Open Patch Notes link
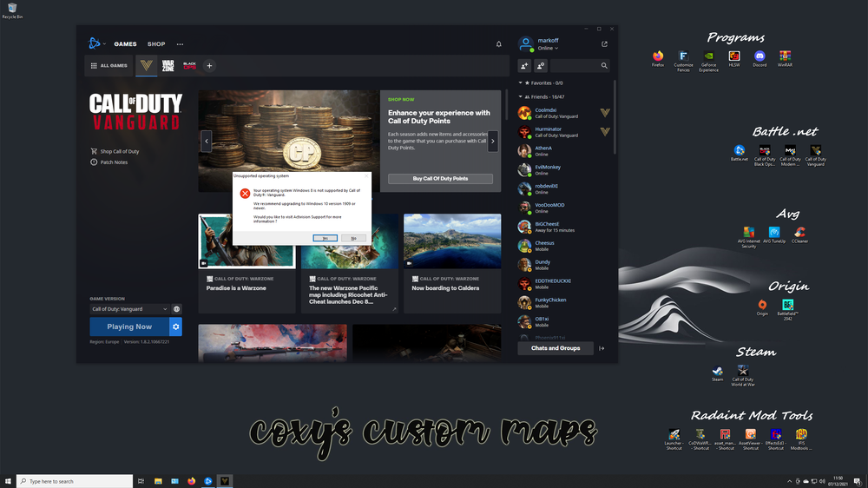868x488 pixels. pos(109,162)
